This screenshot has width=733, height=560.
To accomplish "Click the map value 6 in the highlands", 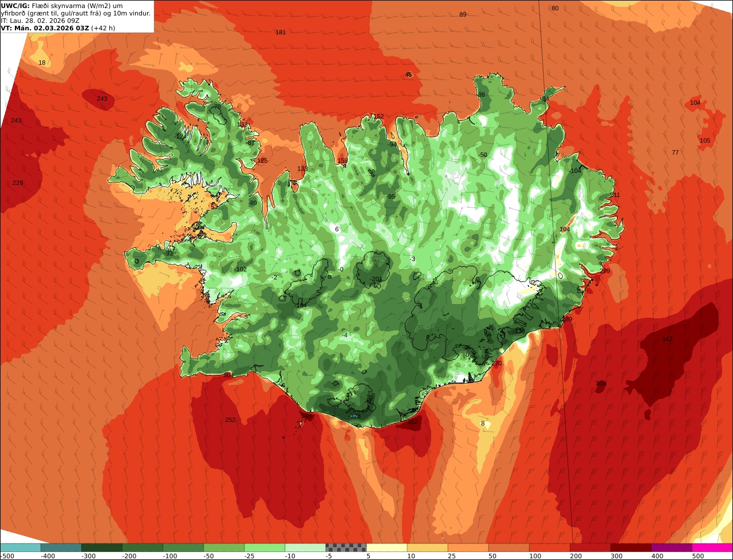I will point(337,229).
